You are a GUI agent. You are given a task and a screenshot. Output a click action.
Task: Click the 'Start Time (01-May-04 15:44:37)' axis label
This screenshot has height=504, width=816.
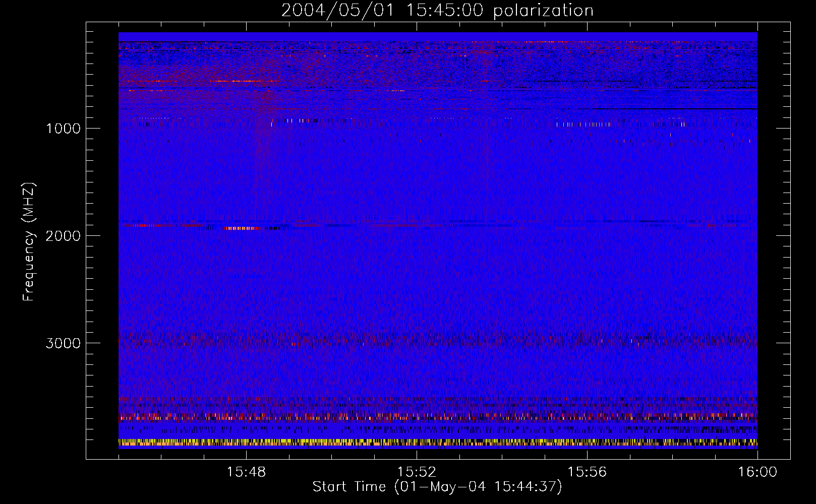437,487
